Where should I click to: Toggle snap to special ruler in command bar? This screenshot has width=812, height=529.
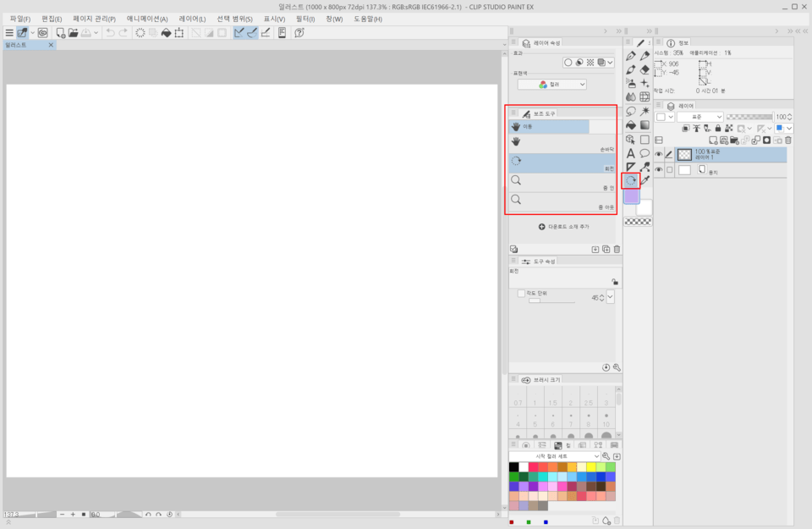pyautogui.click(x=252, y=33)
